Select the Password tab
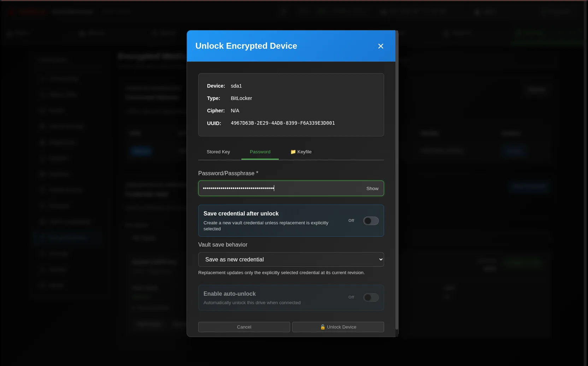 point(260,152)
